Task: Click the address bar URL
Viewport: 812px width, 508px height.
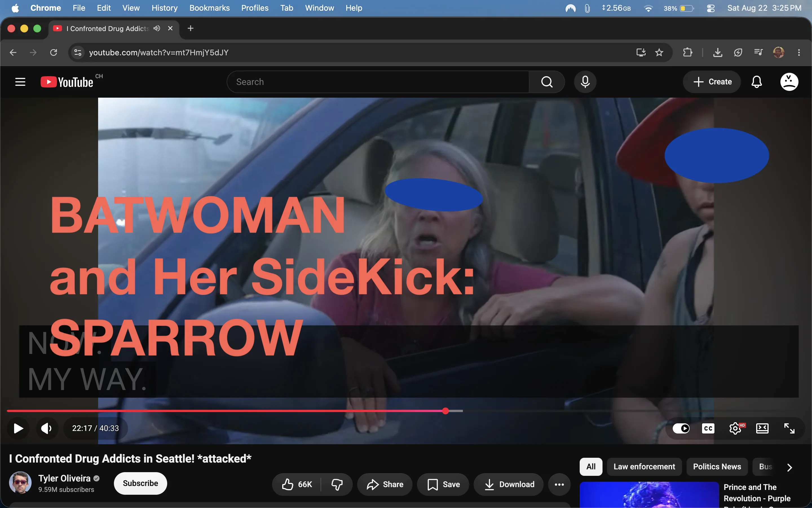Action: 159,52
